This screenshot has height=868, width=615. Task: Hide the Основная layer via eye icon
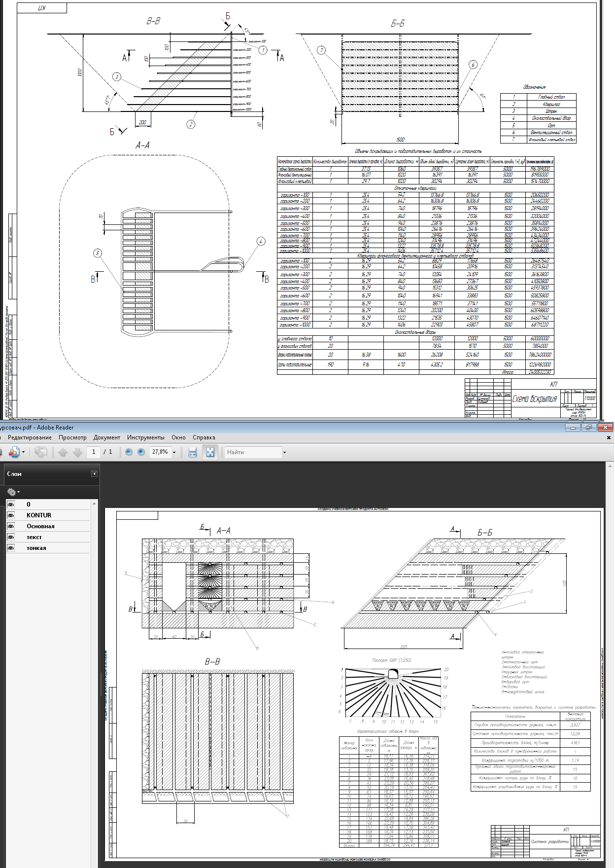click(x=11, y=526)
